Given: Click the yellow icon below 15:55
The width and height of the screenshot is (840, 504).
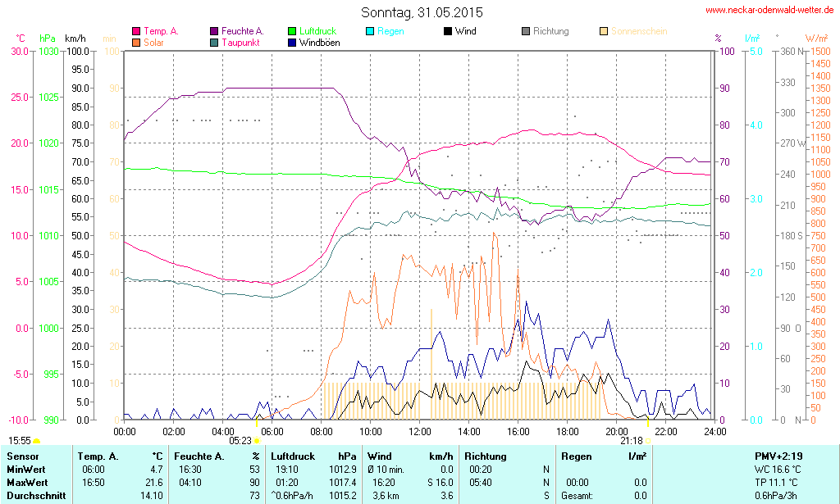Looking at the screenshot, I should [x=36, y=442].
